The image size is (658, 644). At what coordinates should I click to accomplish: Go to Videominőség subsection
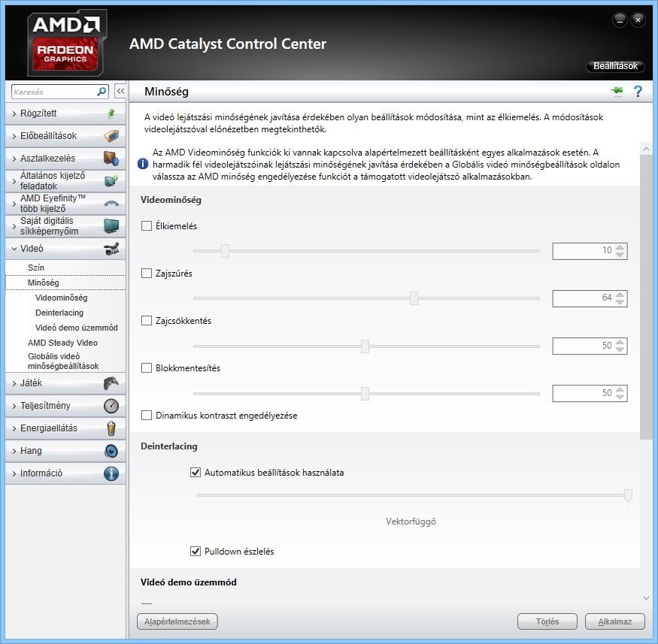coord(61,298)
